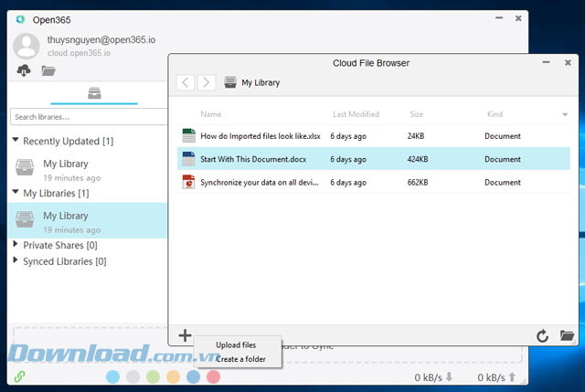Select Synchronize your data presentation file
The width and height of the screenshot is (585, 392).
(374, 183)
